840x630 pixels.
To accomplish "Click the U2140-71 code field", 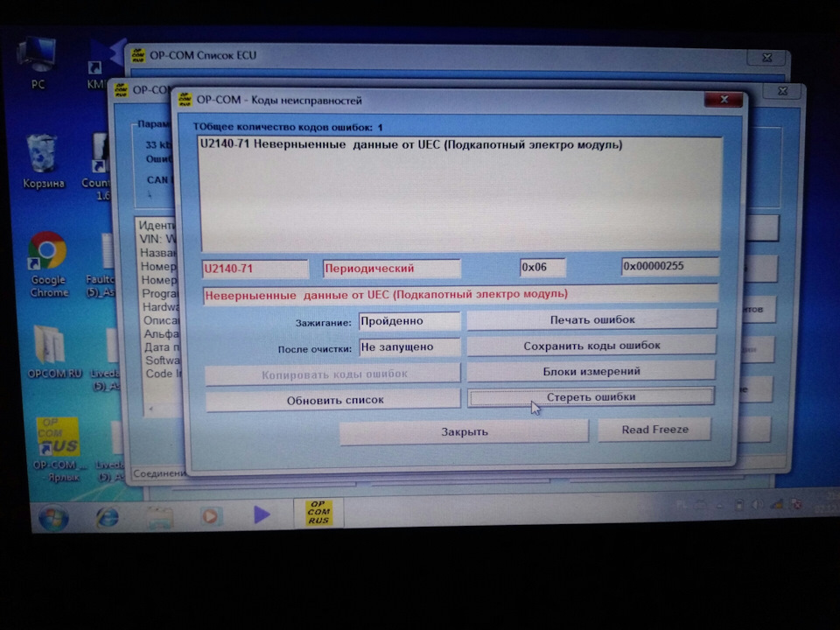I will coord(255,269).
